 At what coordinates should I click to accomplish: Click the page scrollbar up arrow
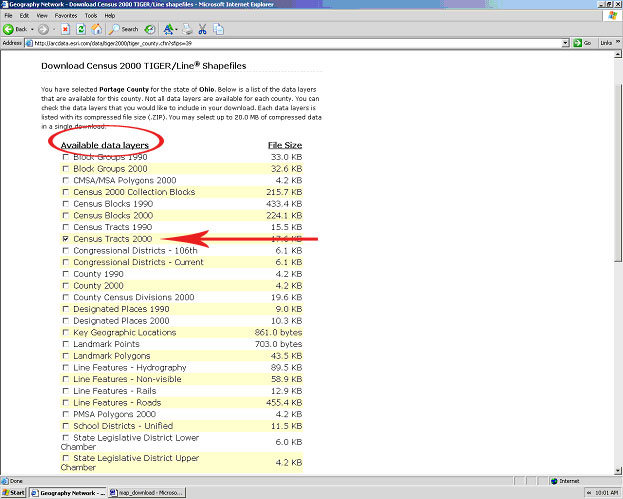618,54
